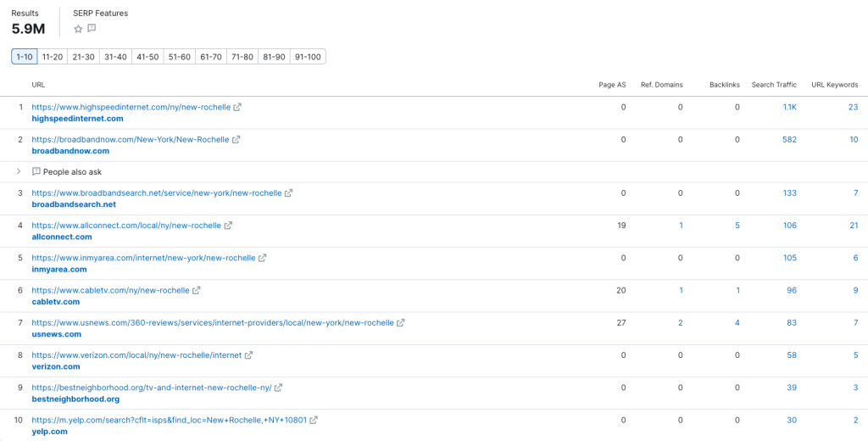The width and height of the screenshot is (868, 441).
Task: Open external link icon for usnews.com URL
Action: click(x=401, y=322)
